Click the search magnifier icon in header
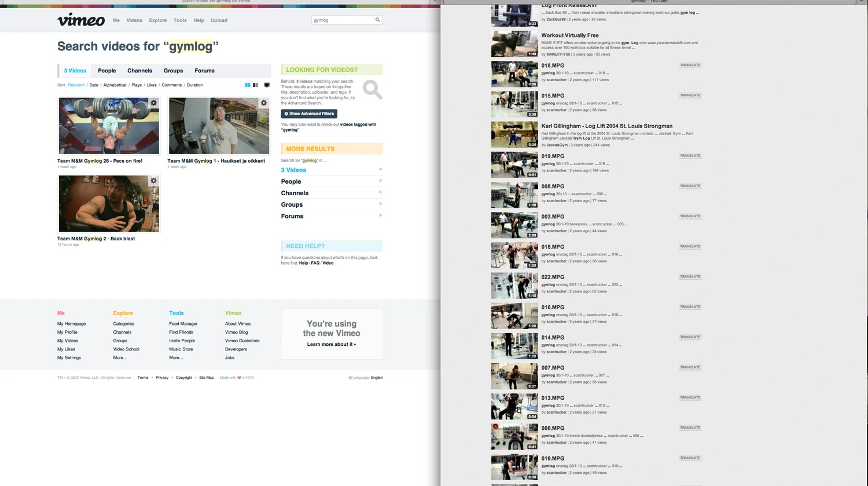Image resolution: width=868 pixels, height=486 pixels. 378,20
